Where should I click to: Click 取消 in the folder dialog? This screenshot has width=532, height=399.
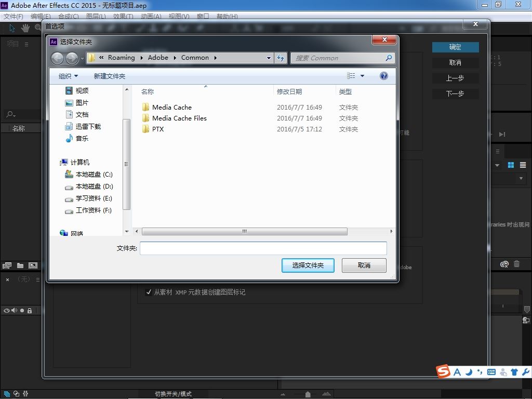[x=364, y=265]
